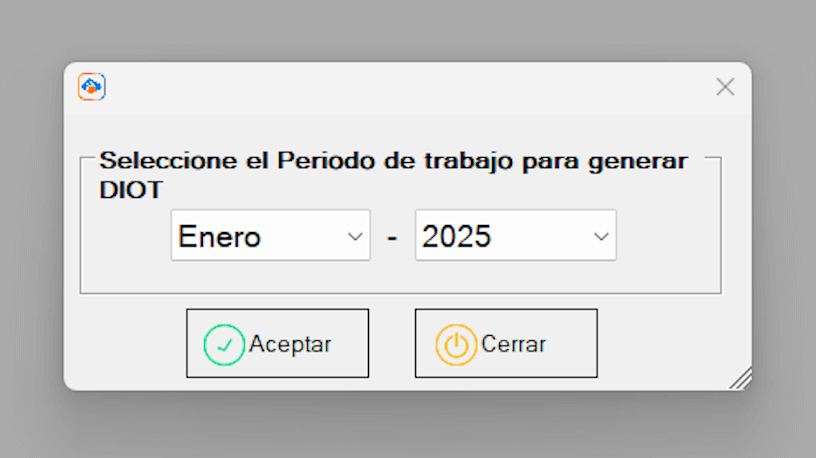This screenshot has width=816, height=458.
Task: Click the resize grip in the dialog corner
Action: [741, 378]
